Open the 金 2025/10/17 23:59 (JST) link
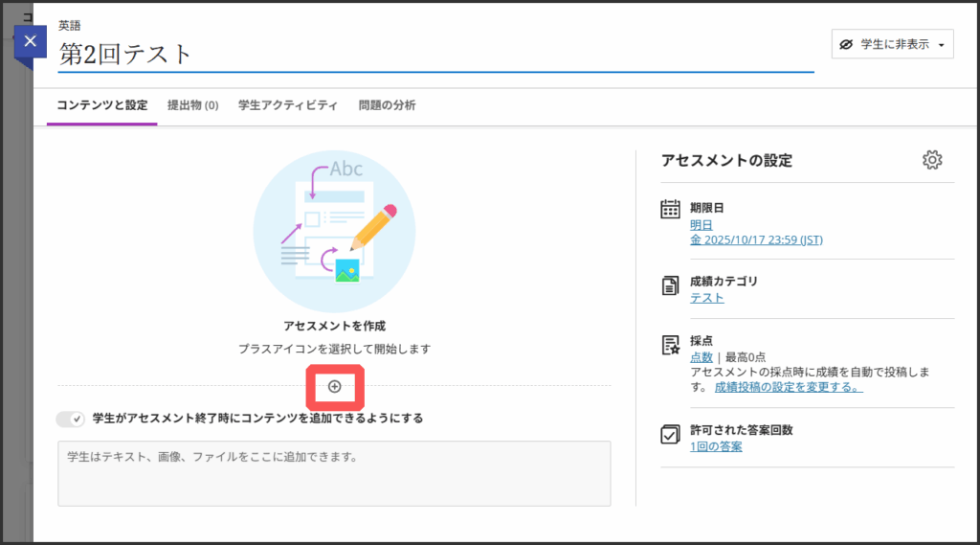The image size is (980, 545). click(x=756, y=239)
